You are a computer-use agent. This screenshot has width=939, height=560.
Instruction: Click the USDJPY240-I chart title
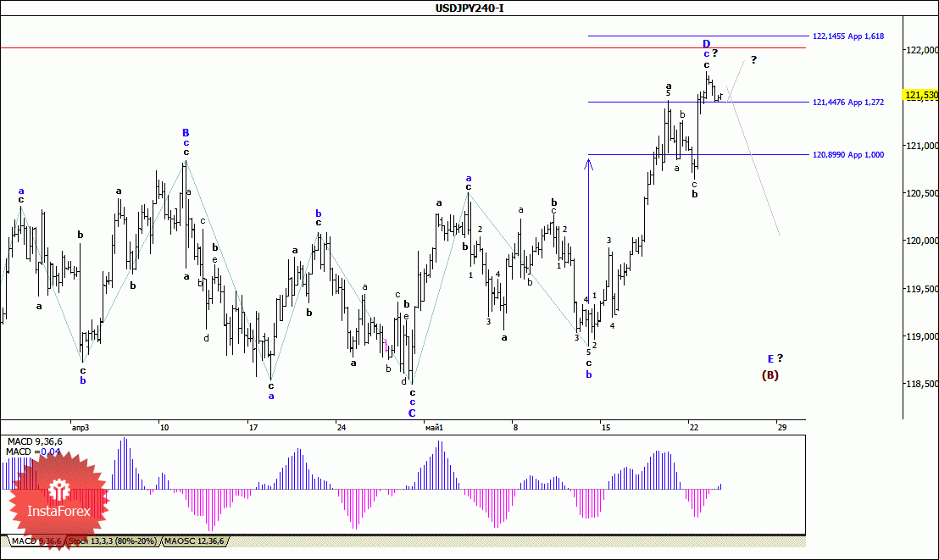click(469, 8)
